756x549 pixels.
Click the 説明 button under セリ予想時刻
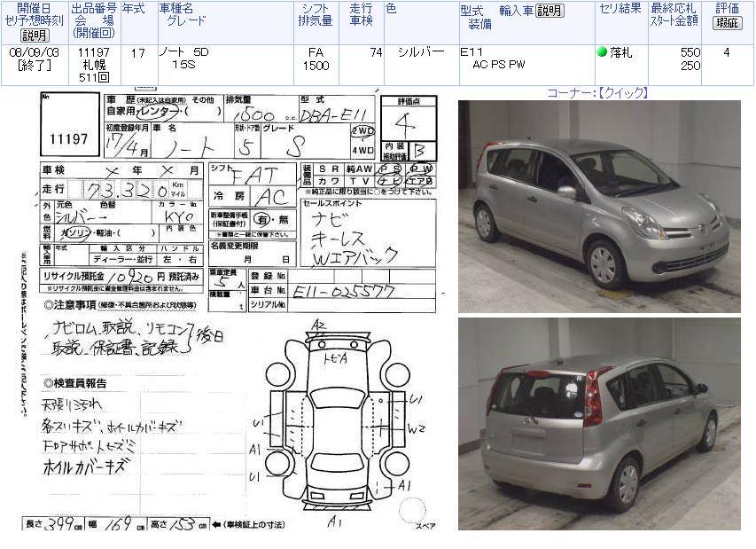[x=35, y=35]
